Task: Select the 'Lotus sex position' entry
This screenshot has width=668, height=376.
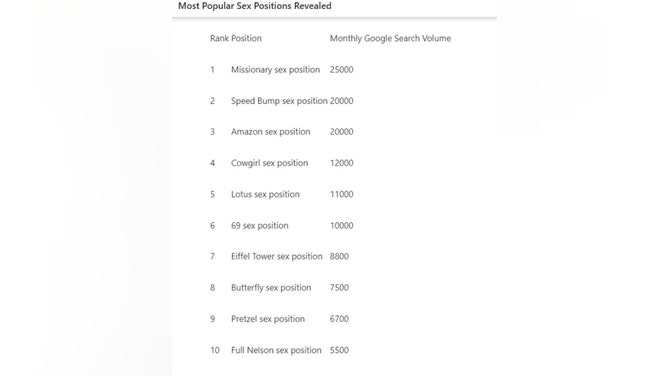Action: click(265, 194)
